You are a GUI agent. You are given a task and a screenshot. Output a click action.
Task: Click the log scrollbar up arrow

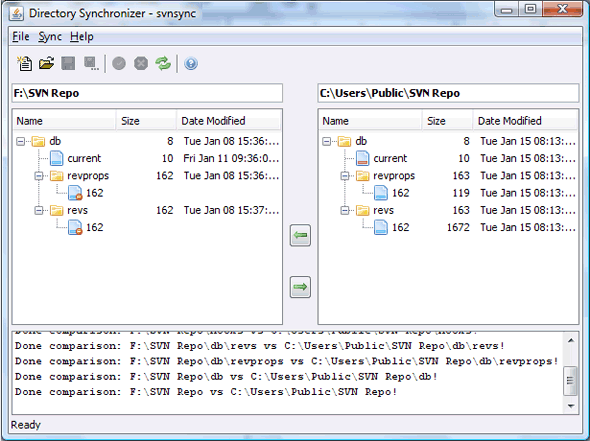(x=571, y=341)
